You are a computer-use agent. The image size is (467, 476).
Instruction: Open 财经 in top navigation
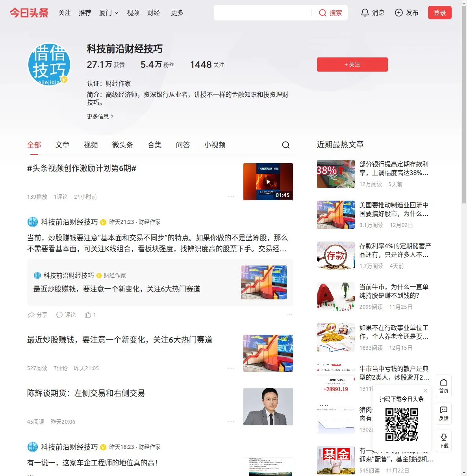pyautogui.click(x=154, y=13)
